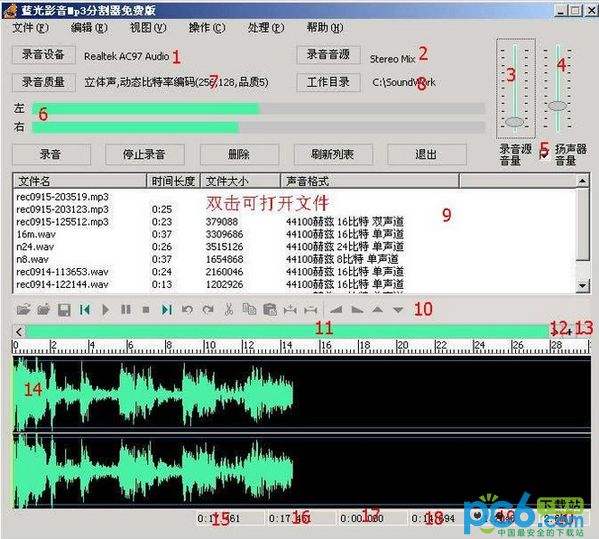Jump to end with skip-forward icon
Image resolution: width=599 pixels, height=539 pixels.
click(167, 309)
